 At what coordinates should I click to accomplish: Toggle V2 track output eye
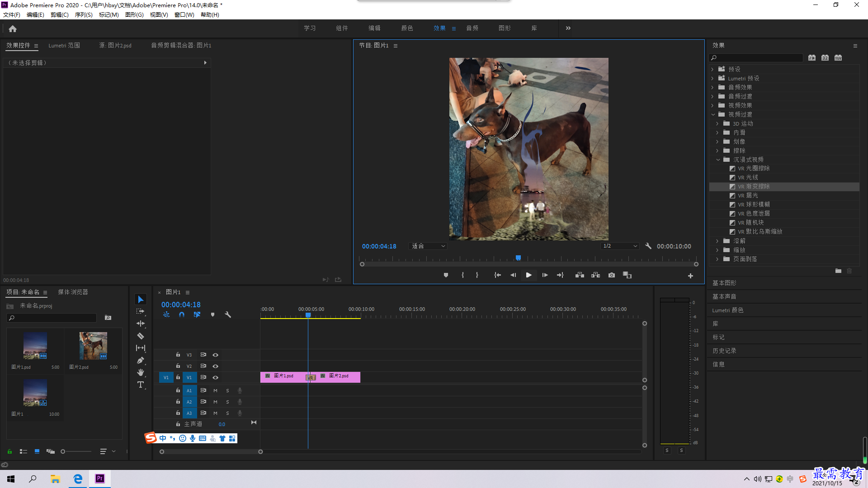(216, 366)
